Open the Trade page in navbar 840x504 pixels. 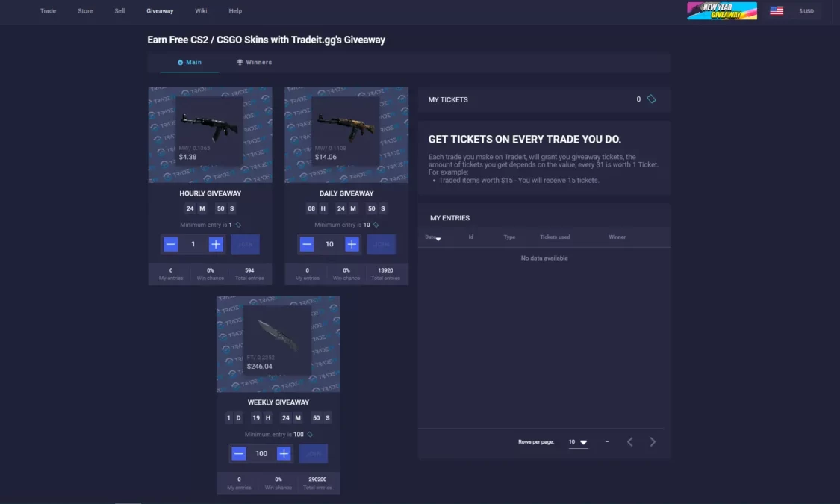pos(49,10)
